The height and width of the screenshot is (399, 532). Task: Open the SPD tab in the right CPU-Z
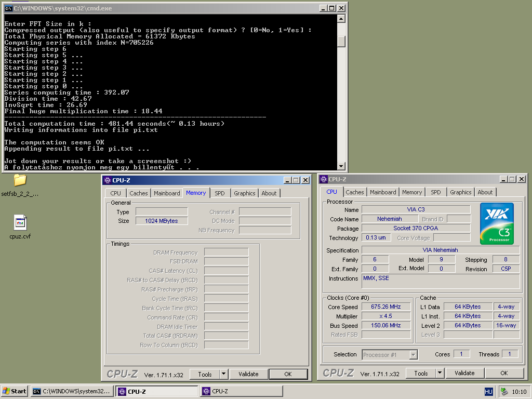pyautogui.click(x=436, y=192)
